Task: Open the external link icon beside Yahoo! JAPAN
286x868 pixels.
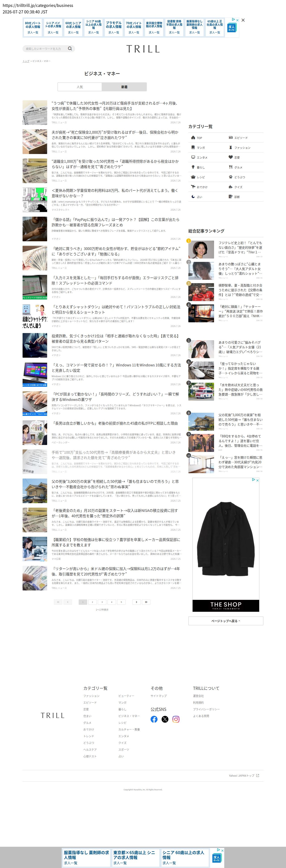Action: point(258,775)
